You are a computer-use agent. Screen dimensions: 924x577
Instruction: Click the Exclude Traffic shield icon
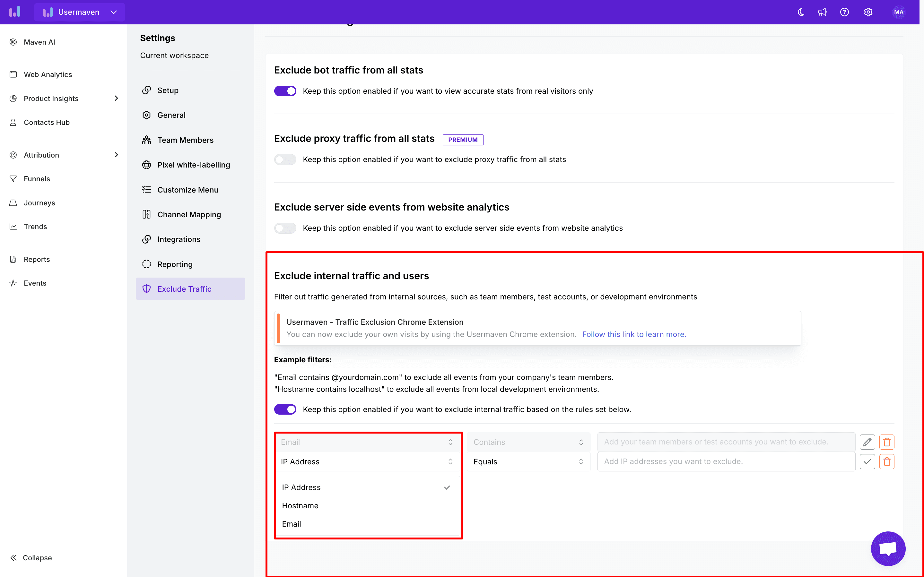coord(146,288)
